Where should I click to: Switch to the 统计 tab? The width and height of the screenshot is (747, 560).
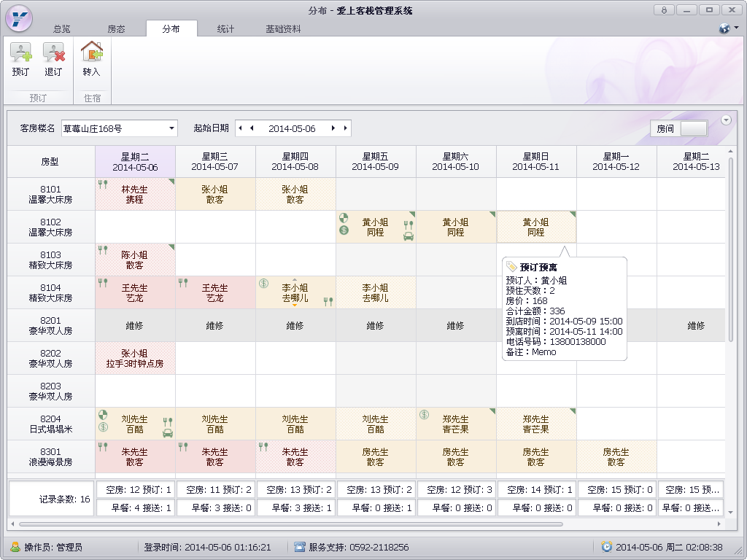(225, 29)
